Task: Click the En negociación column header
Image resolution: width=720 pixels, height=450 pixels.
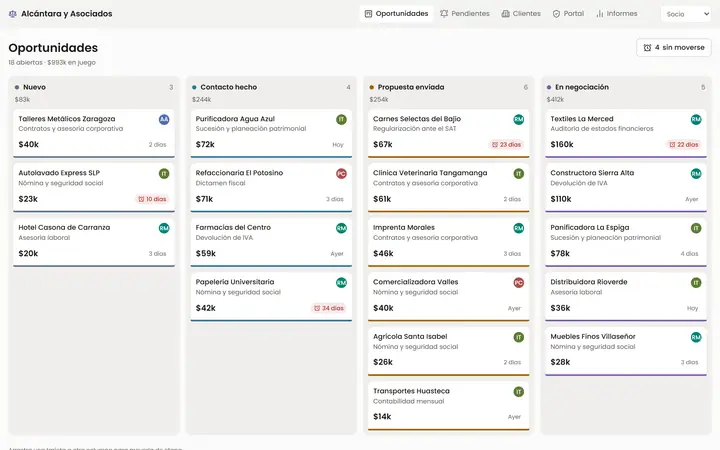Action: pos(582,87)
